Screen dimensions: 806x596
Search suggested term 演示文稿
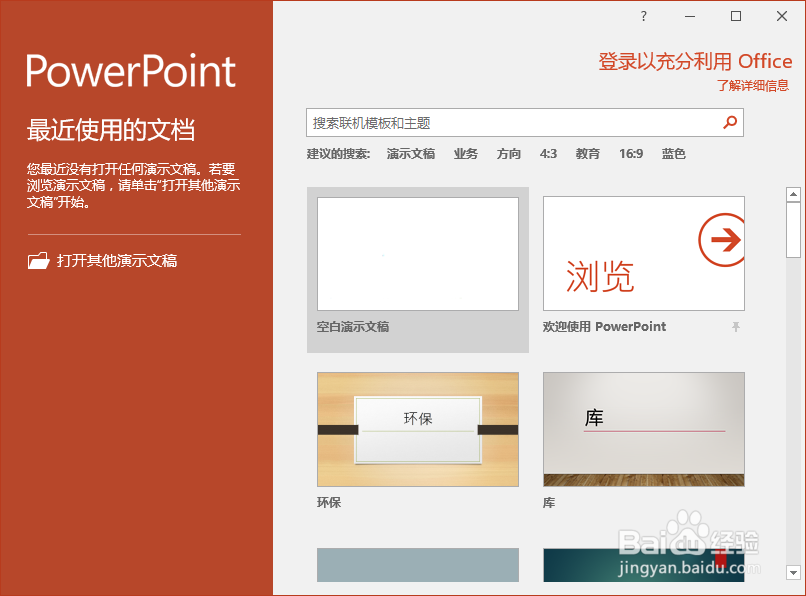(411, 154)
